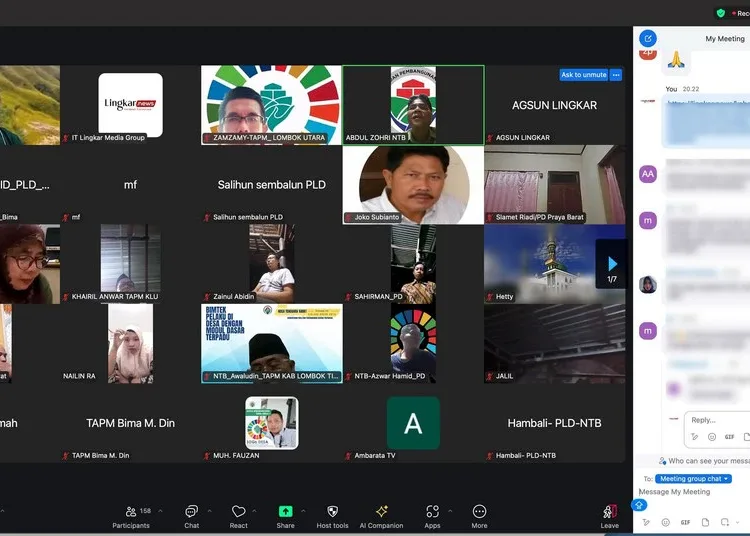Select the KHAIRIL ANWAR TAPM KLU tile

pos(130,264)
